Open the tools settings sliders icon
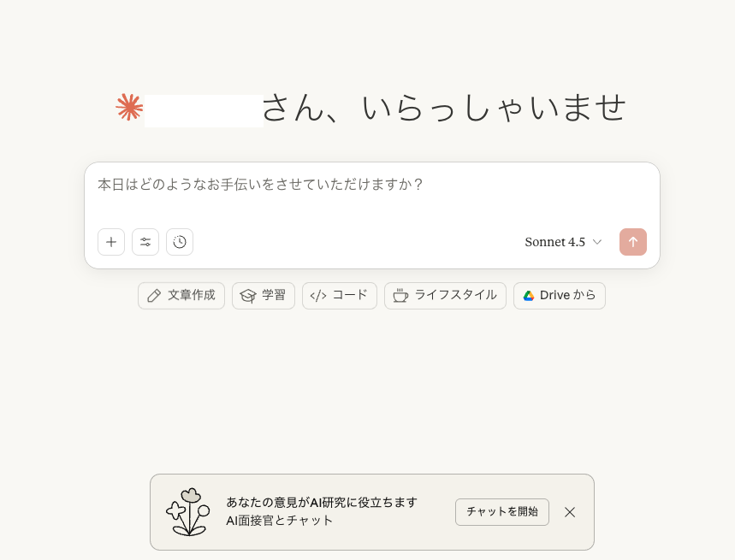The image size is (735, 560). (145, 242)
